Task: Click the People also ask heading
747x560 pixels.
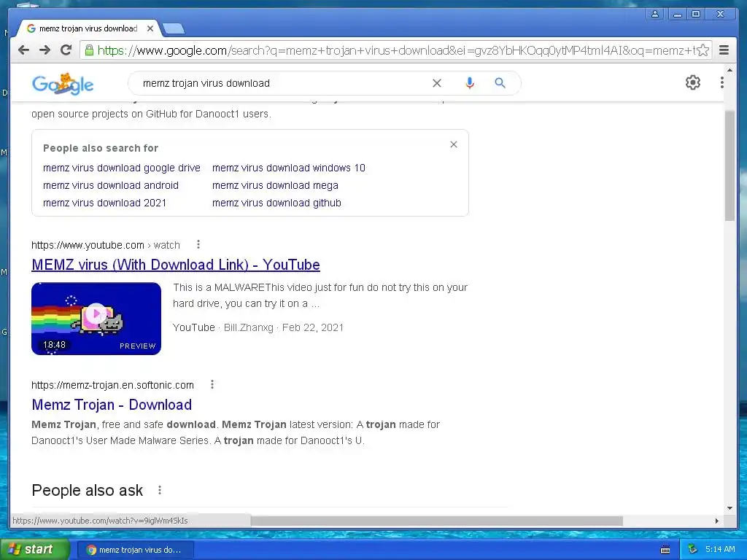Action: 88,491
